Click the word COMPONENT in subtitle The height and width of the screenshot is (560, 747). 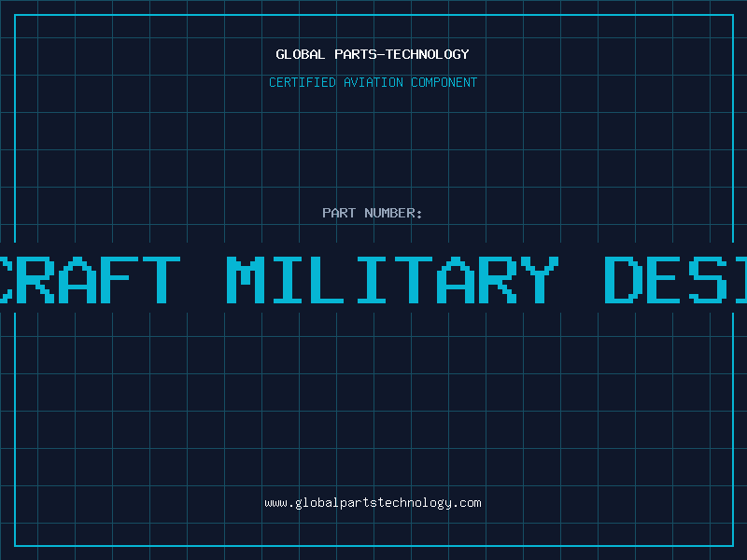(x=444, y=82)
